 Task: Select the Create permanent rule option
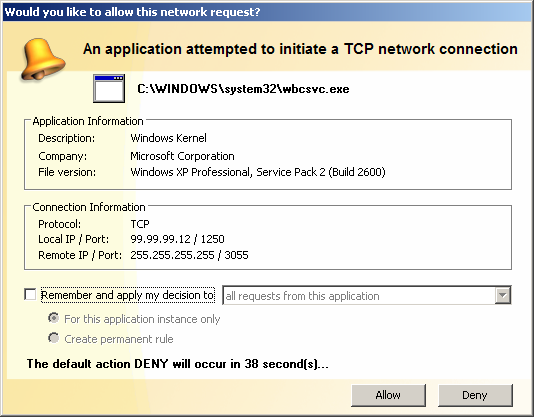click(53, 338)
